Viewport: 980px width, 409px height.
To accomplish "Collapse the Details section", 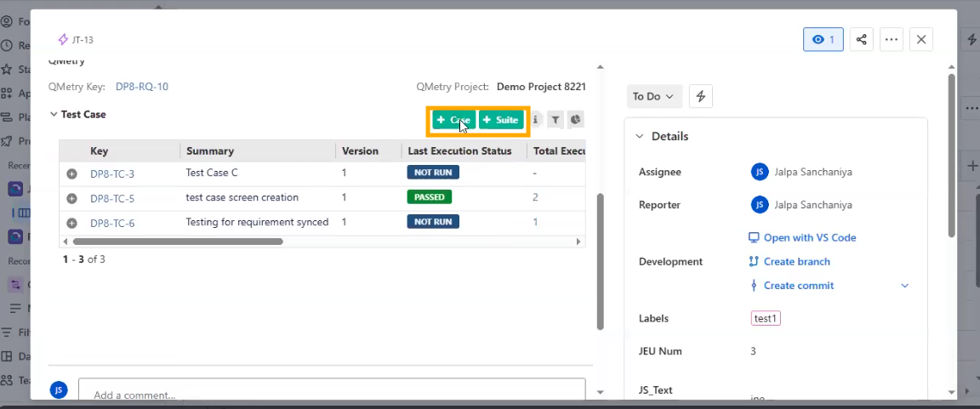I will coord(640,136).
